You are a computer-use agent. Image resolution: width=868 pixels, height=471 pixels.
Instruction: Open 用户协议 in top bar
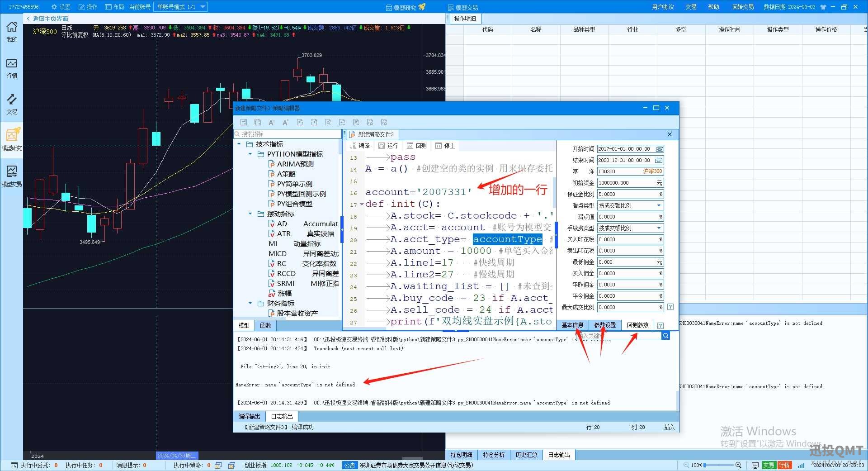[x=663, y=7]
